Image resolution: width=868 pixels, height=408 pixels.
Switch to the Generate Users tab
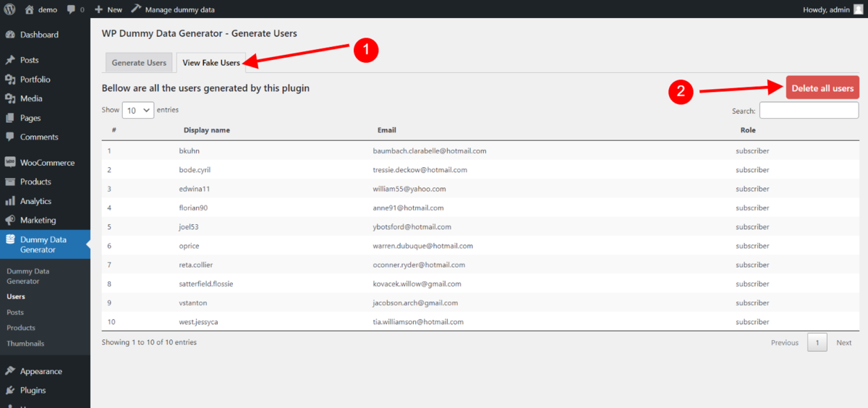click(139, 63)
